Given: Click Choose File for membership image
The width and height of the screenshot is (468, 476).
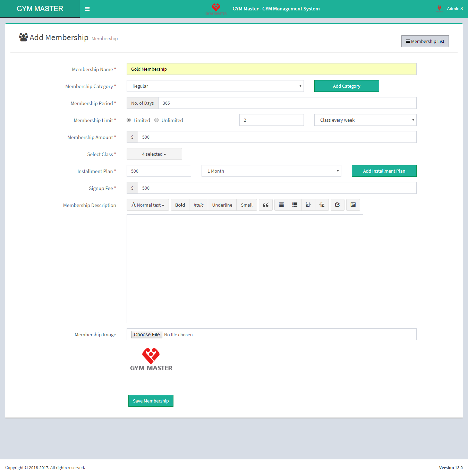Looking at the screenshot, I should point(147,335).
